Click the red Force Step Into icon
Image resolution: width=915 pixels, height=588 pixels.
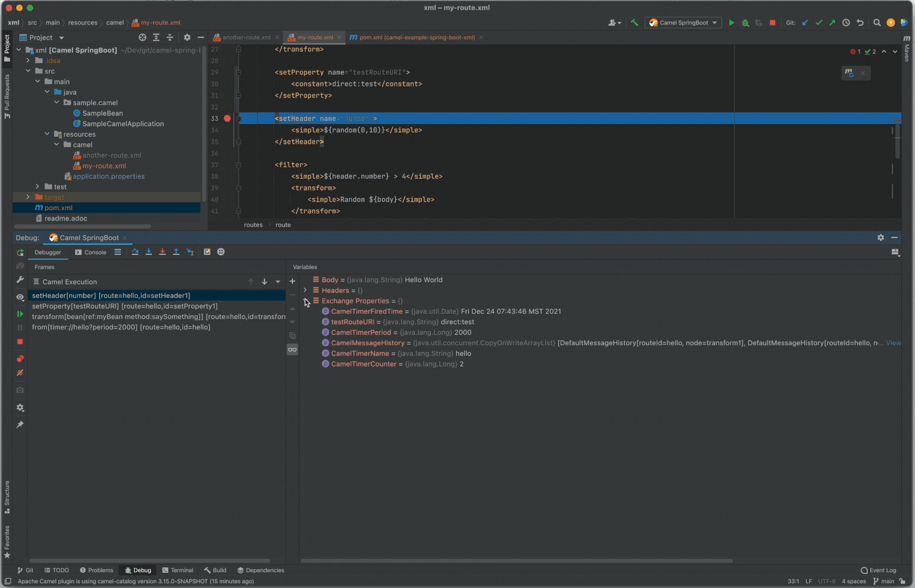click(x=162, y=252)
